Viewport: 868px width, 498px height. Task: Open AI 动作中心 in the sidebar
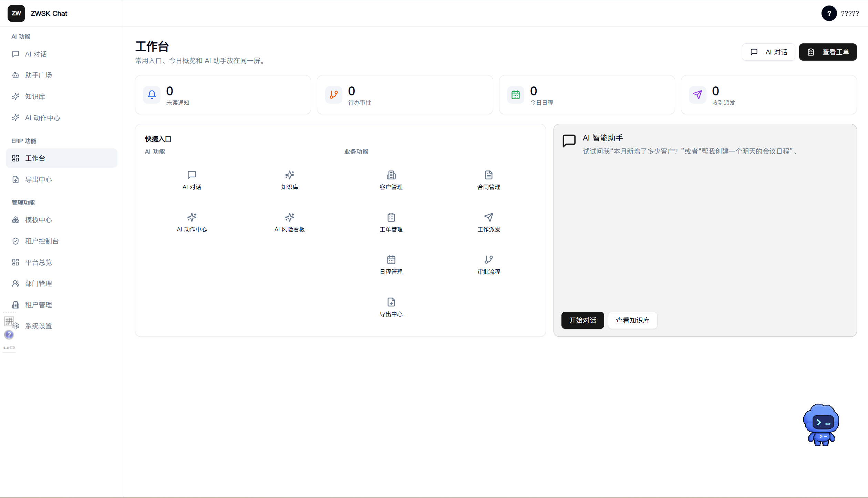click(62, 118)
